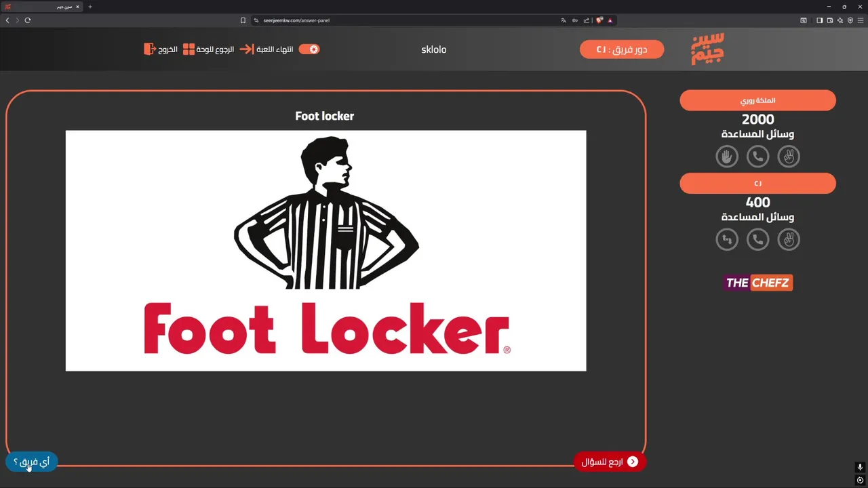This screenshot has width=868, height=488.
Task: Use two-answers help for team C1
Action: tap(789, 239)
